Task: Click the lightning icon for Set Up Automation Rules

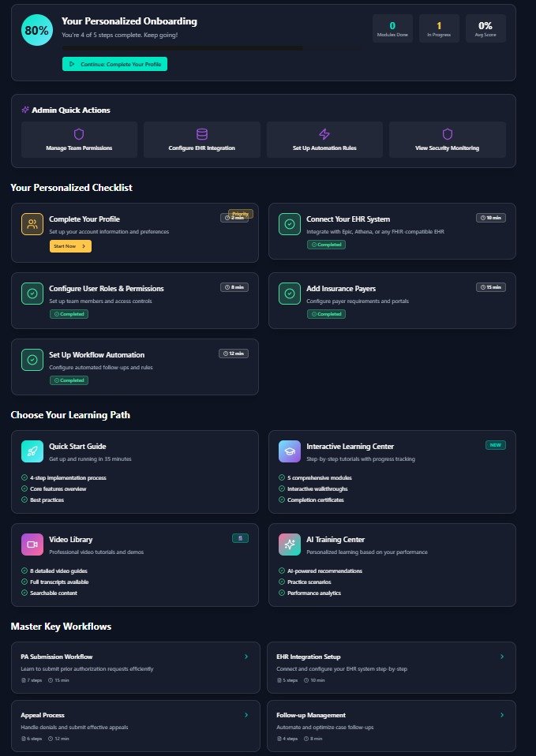Action: coord(324,134)
